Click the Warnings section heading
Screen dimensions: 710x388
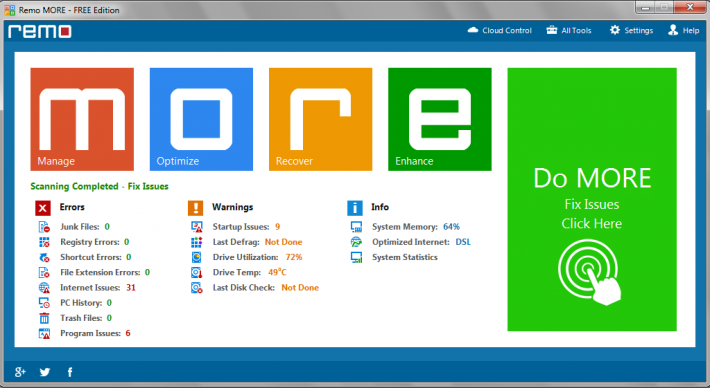click(x=233, y=207)
